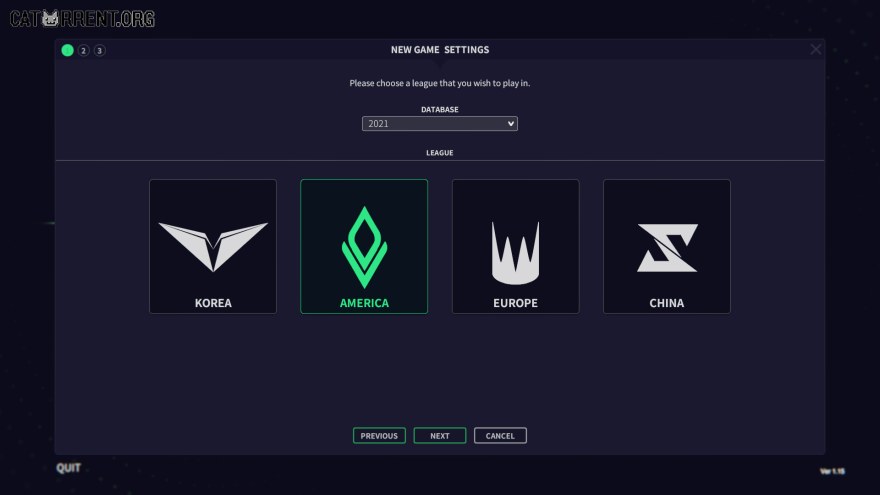
Task: Click the cat logo in the watermark
Action: pos(51,19)
